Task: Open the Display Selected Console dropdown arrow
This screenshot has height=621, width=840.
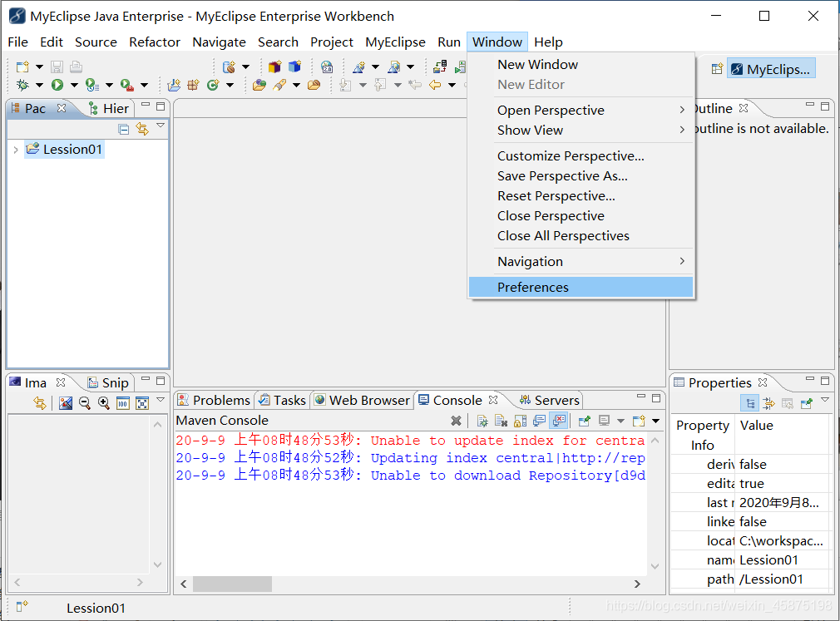Action: pyautogui.click(x=621, y=421)
